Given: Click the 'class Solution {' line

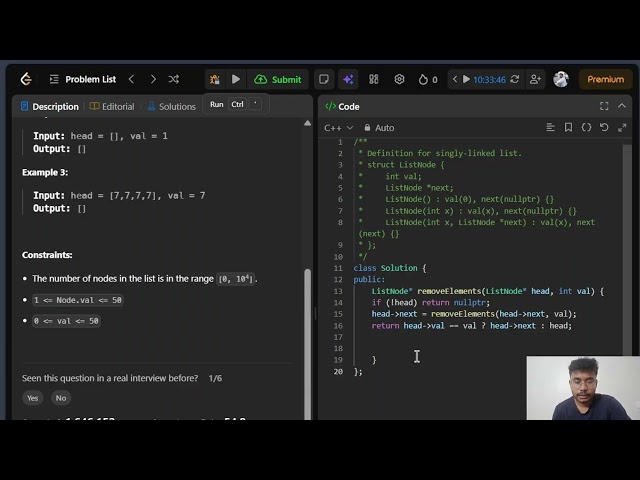Looking at the screenshot, I should 390,268.
